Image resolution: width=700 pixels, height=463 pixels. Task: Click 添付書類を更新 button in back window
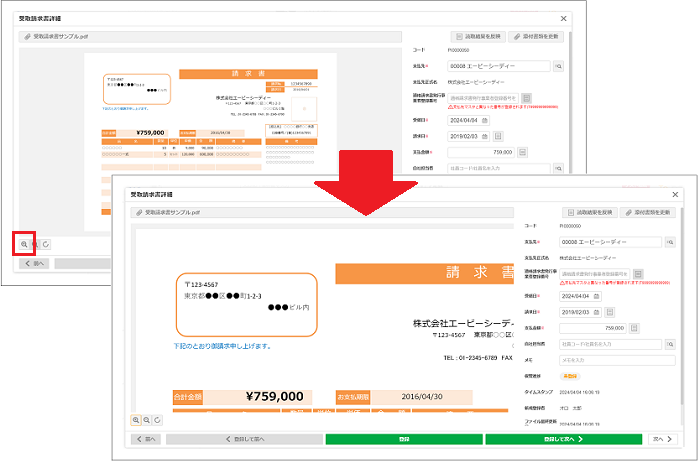(x=536, y=37)
